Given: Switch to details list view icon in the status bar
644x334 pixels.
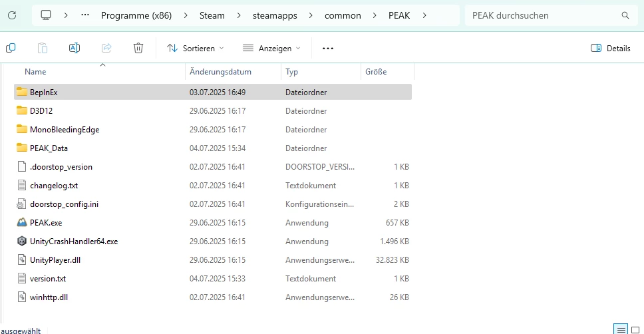Looking at the screenshot, I should 621,329.
